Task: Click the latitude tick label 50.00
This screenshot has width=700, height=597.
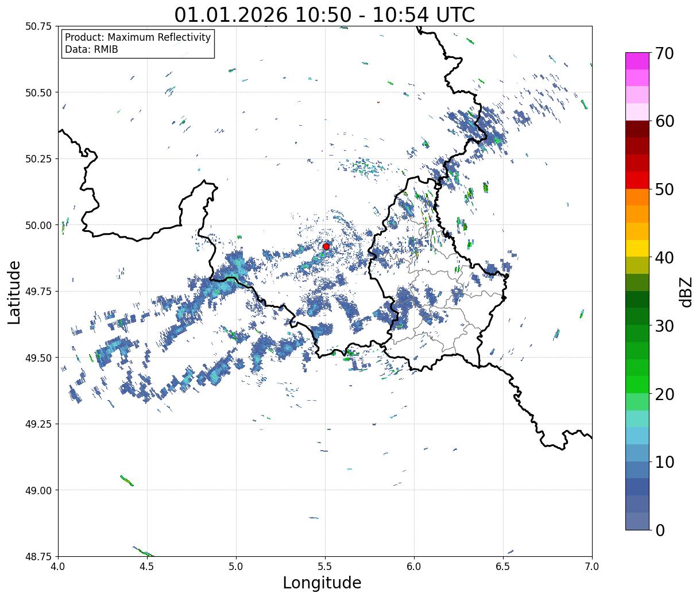Action: point(38,225)
